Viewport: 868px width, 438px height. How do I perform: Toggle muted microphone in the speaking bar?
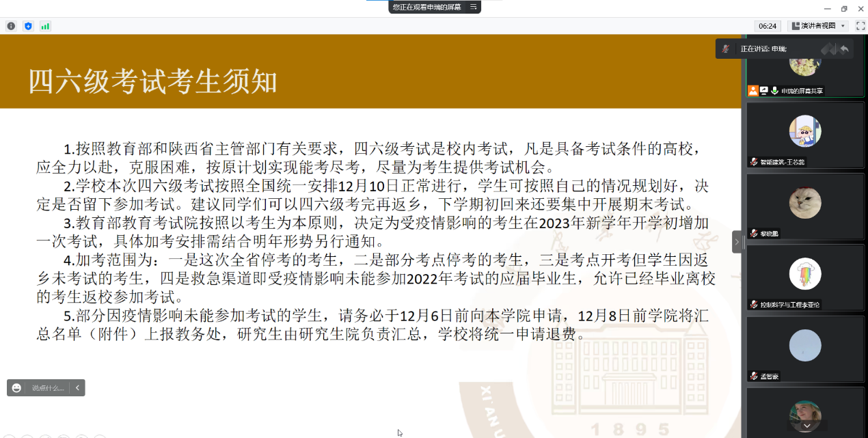[725, 49]
